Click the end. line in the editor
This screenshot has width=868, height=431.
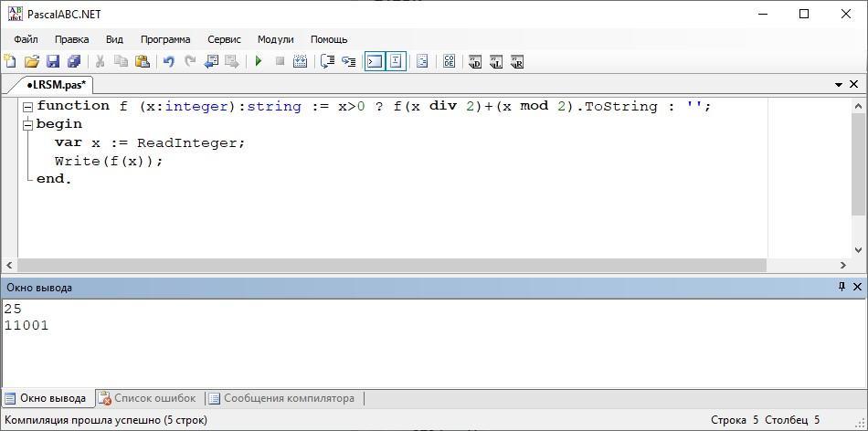point(54,179)
